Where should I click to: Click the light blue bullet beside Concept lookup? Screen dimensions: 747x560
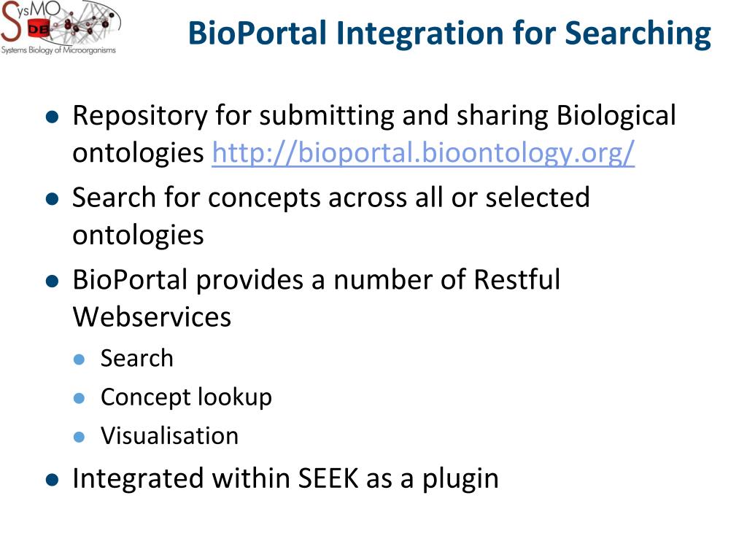tap(80, 398)
